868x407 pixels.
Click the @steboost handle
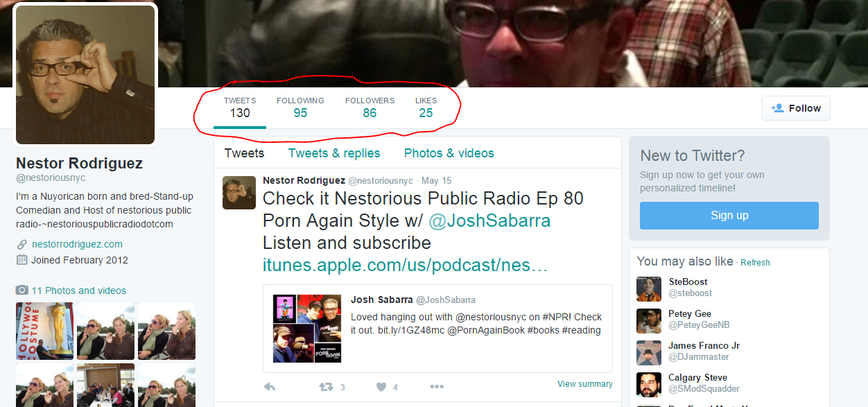click(690, 293)
